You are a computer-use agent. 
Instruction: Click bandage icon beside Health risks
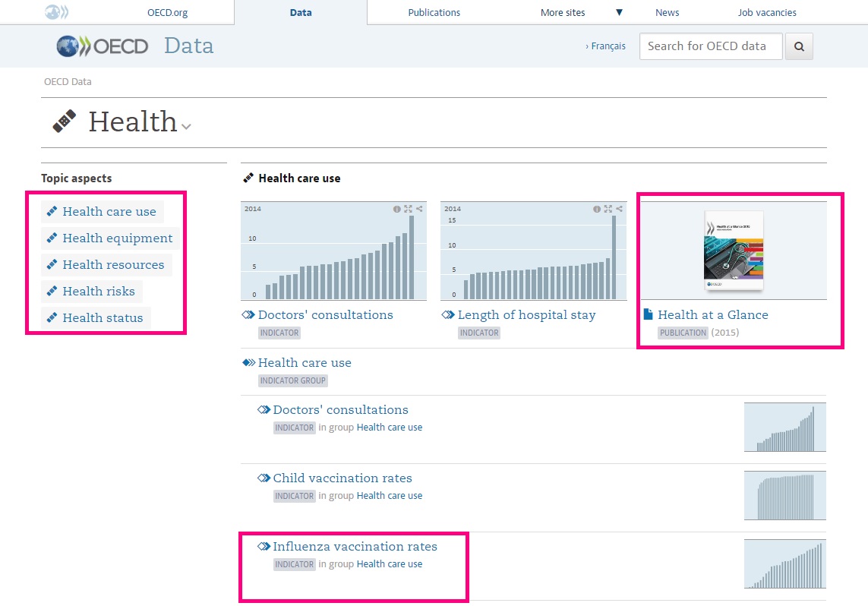pyautogui.click(x=52, y=291)
